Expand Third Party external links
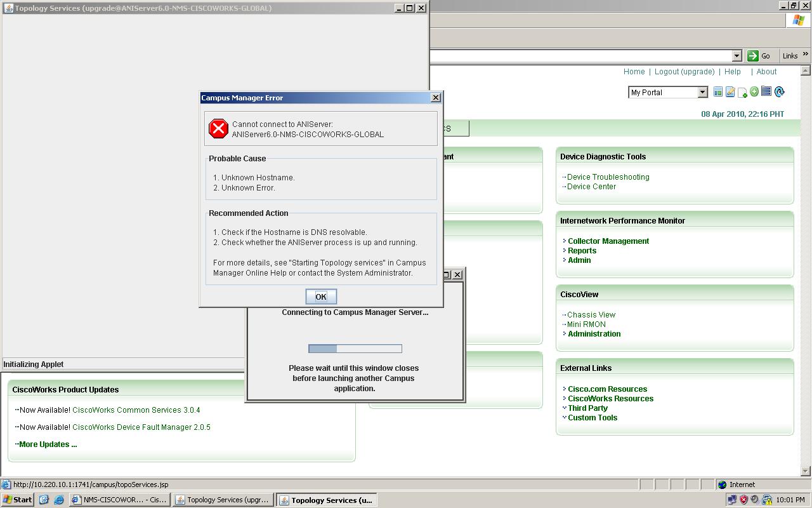This screenshot has height=508, width=812. pos(587,408)
